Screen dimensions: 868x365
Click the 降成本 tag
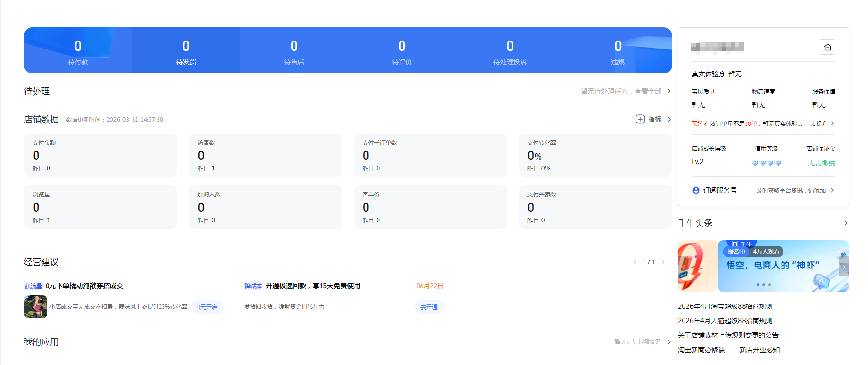click(254, 286)
